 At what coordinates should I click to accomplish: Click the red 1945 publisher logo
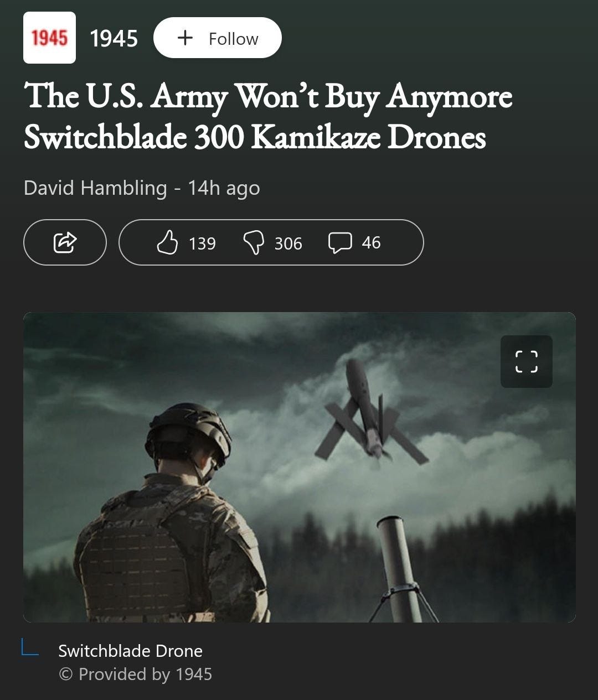pyautogui.click(x=49, y=38)
